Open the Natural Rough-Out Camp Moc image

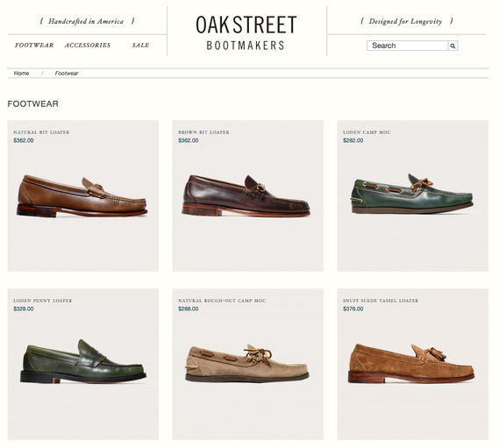[246, 363]
